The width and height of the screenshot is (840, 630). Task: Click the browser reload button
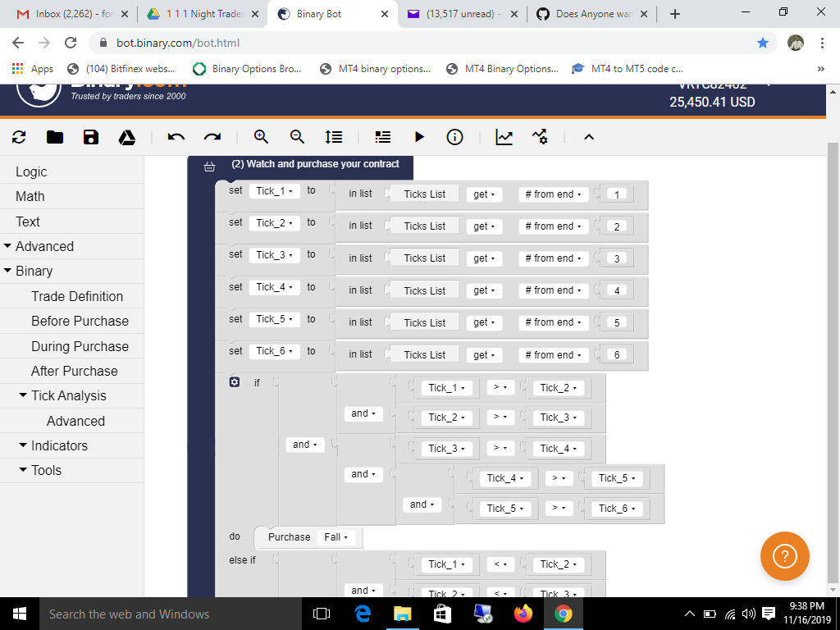[71, 43]
